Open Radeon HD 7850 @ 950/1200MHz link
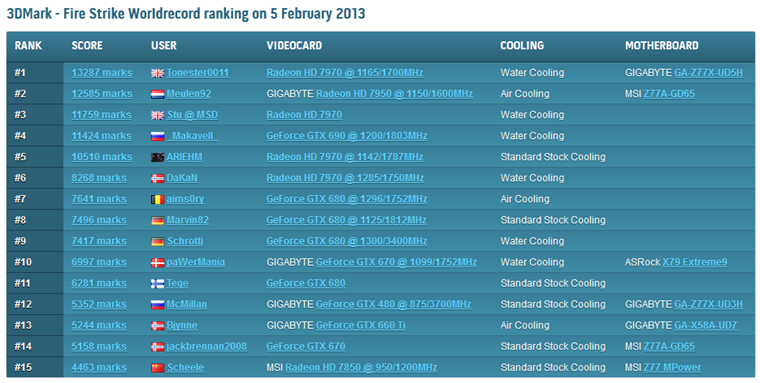 coord(361,367)
